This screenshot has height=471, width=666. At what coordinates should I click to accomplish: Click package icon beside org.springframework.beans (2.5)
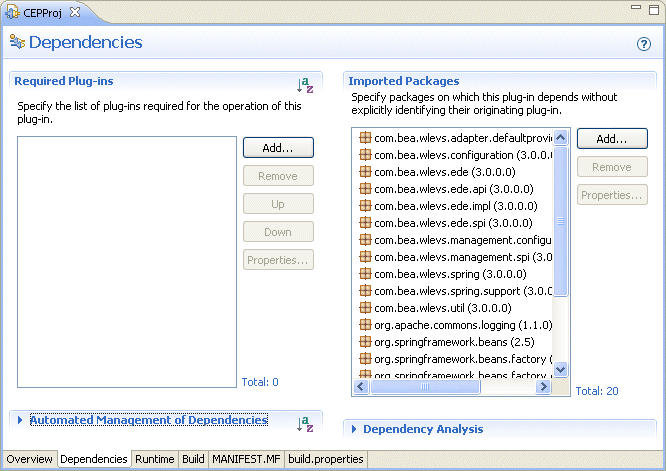[x=365, y=341]
